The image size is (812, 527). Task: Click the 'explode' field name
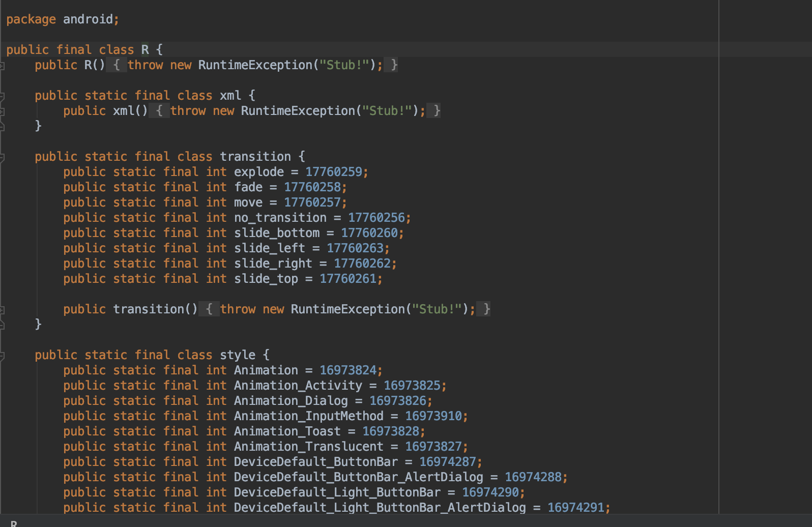pos(259,172)
